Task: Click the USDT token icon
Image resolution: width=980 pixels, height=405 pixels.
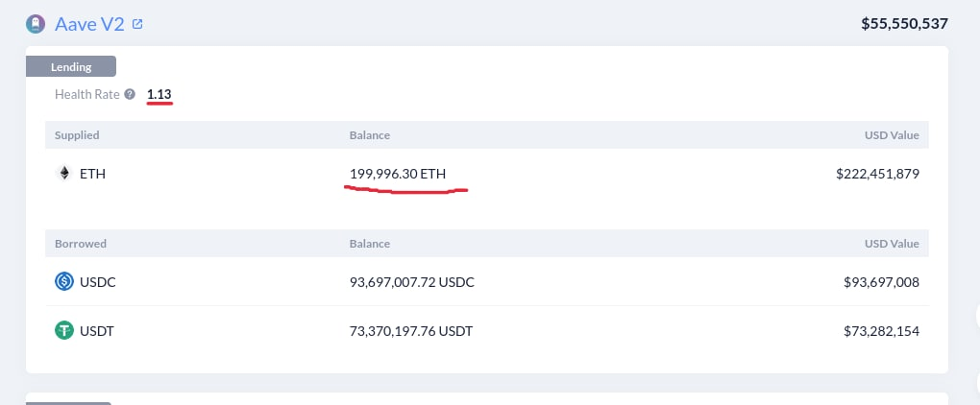Action: (64, 331)
